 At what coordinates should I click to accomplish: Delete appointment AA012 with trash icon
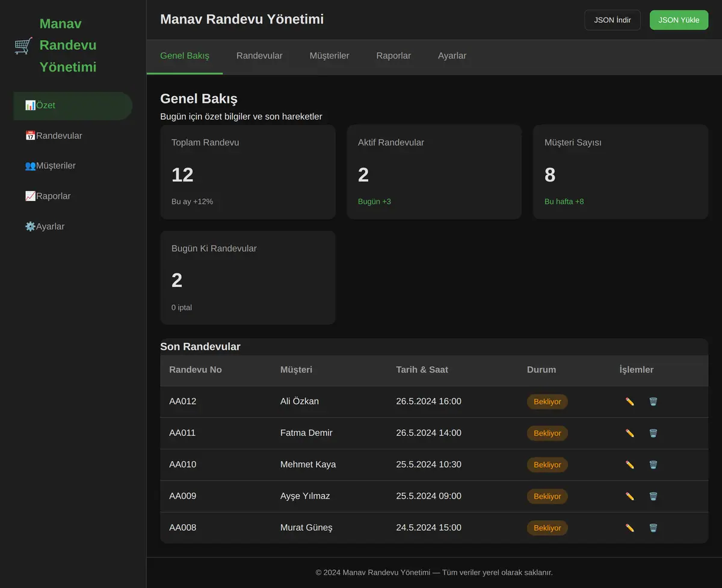pyautogui.click(x=653, y=402)
